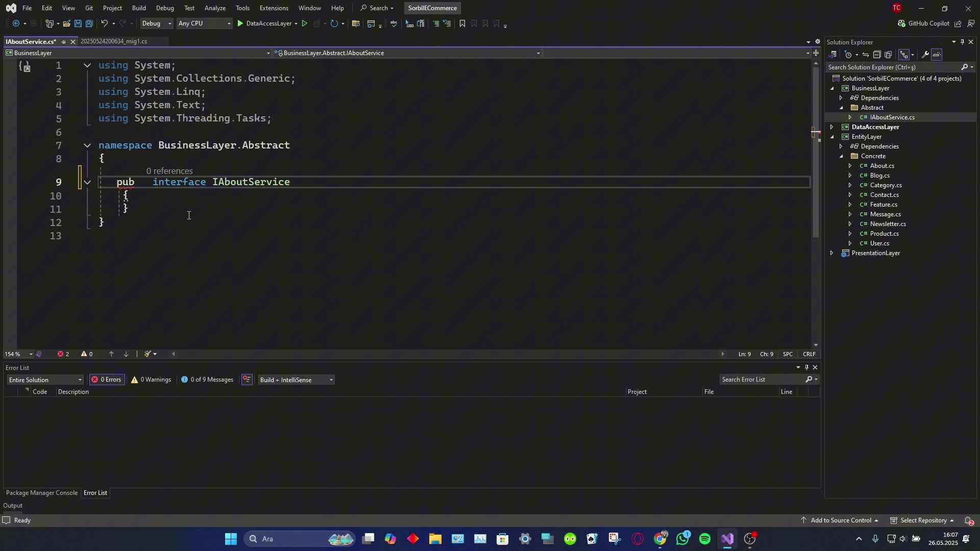Select Product.cs in Solution Explorer
Screen dimensions: 980x551
click(x=885, y=234)
